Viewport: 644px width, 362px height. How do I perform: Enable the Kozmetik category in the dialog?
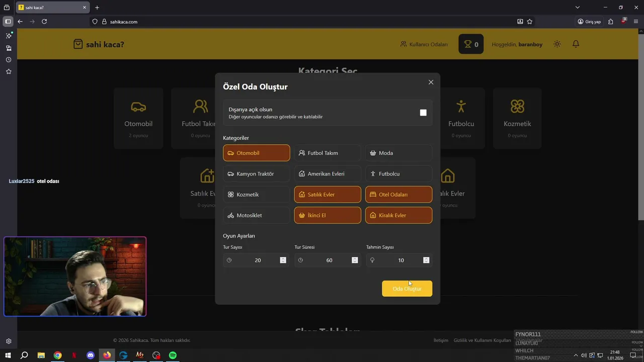257,195
